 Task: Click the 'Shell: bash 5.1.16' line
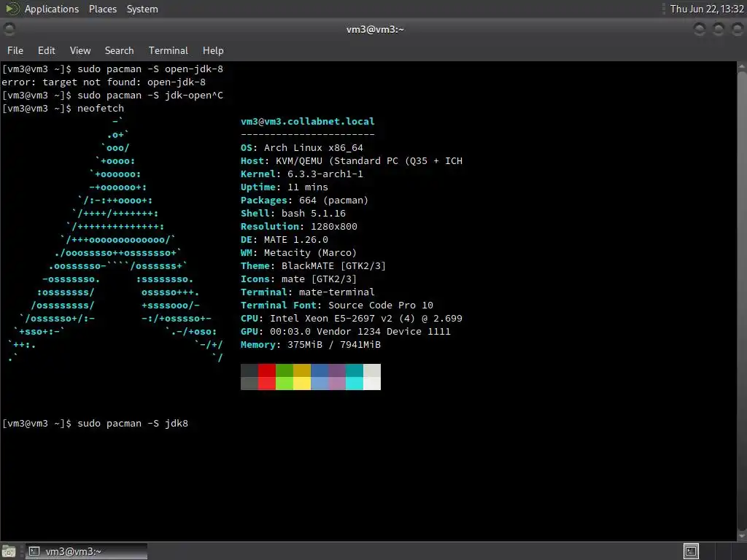293,214
